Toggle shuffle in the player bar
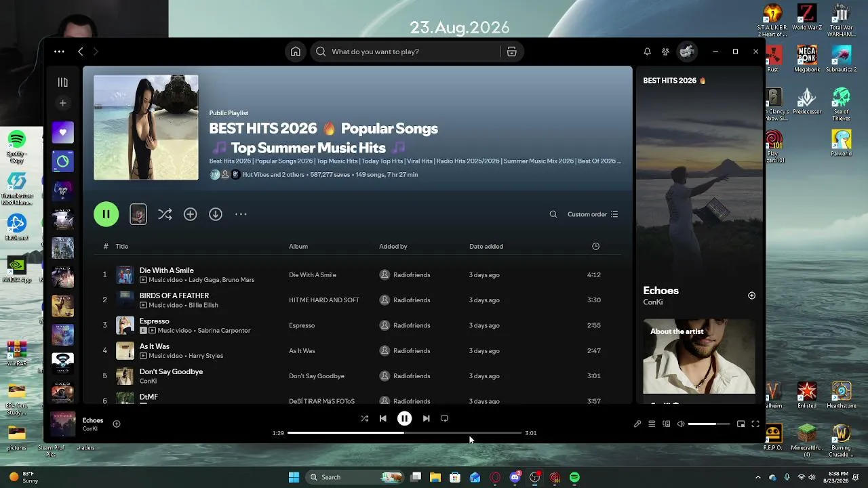The image size is (868, 488). (364, 419)
